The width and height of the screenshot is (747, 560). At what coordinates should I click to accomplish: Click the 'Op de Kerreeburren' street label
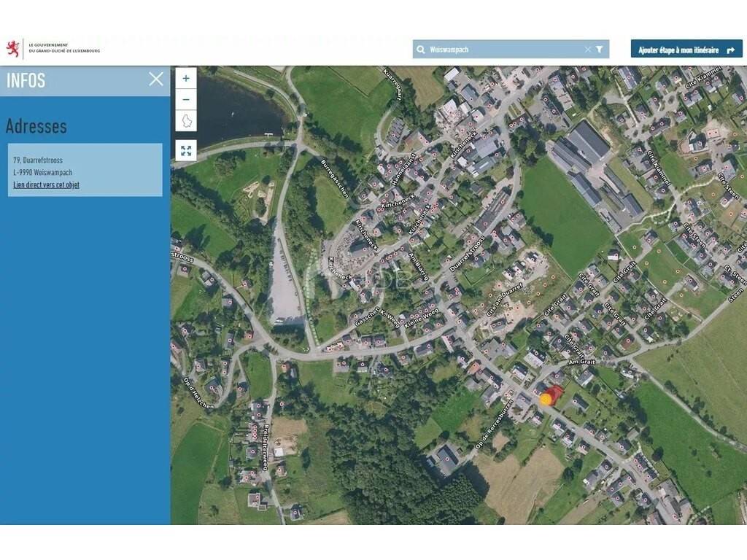[490, 424]
